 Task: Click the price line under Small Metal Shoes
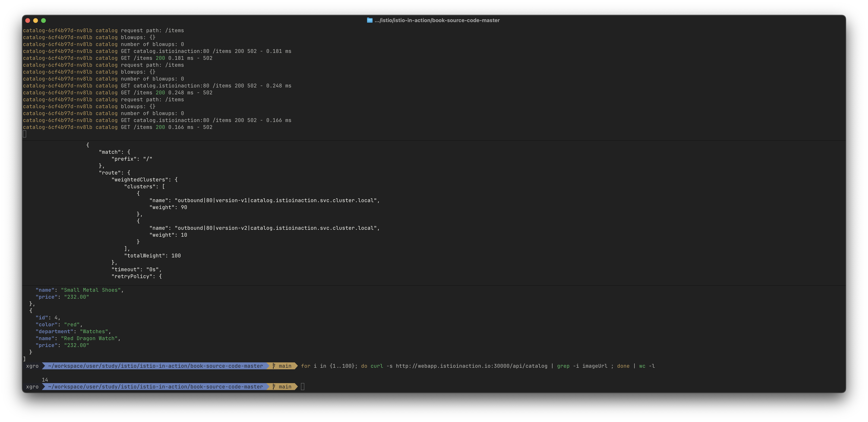click(x=62, y=297)
